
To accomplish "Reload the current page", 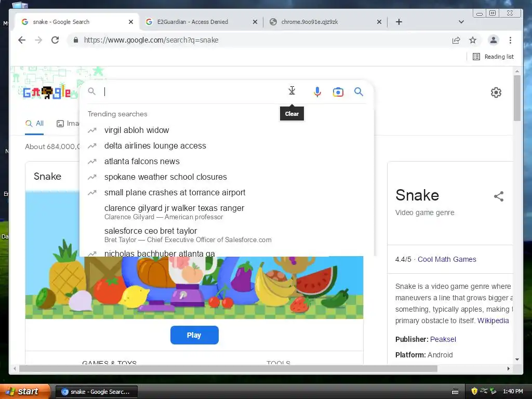I will click(55, 40).
